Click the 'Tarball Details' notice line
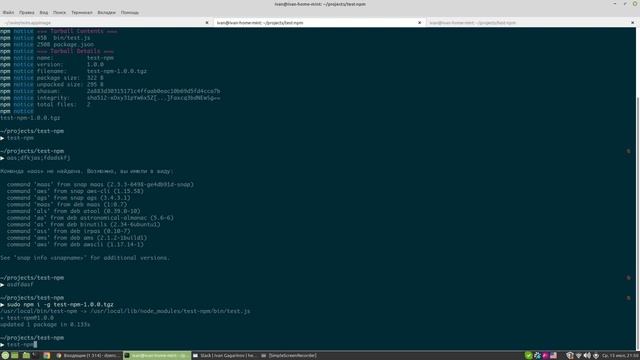The width and height of the screenshot is (640, 360). (x=57, y=51)
